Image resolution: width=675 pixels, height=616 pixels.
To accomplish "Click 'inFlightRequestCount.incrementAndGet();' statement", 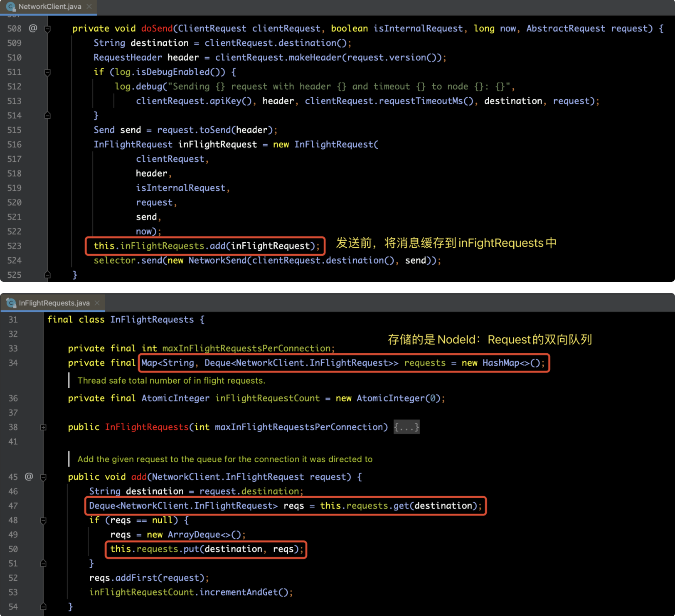I will 191,592.
